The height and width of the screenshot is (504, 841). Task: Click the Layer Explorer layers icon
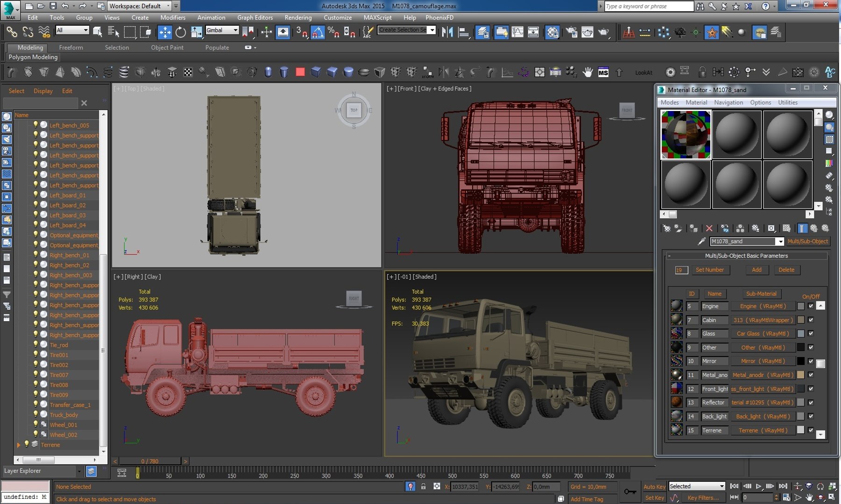(91, 471)
